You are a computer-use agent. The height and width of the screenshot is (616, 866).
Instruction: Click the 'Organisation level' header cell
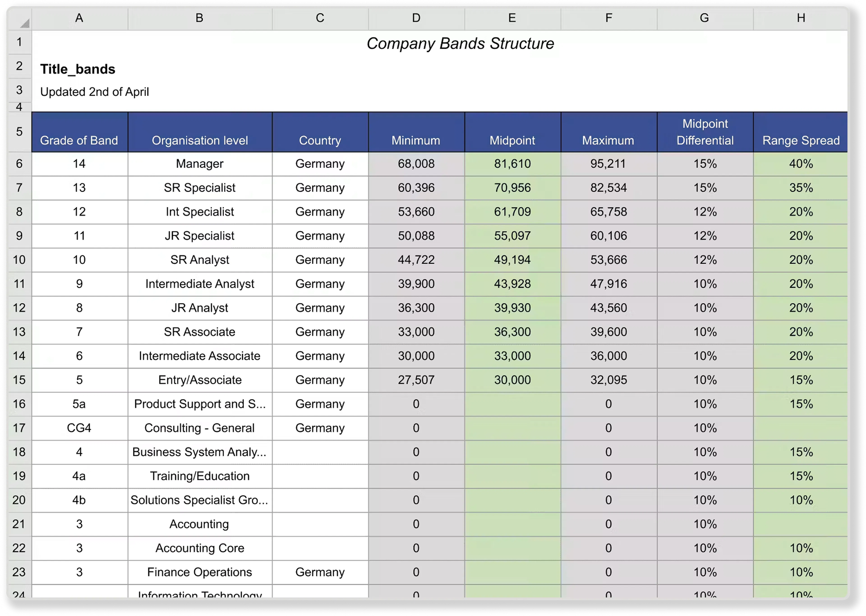tap(200, 132)
